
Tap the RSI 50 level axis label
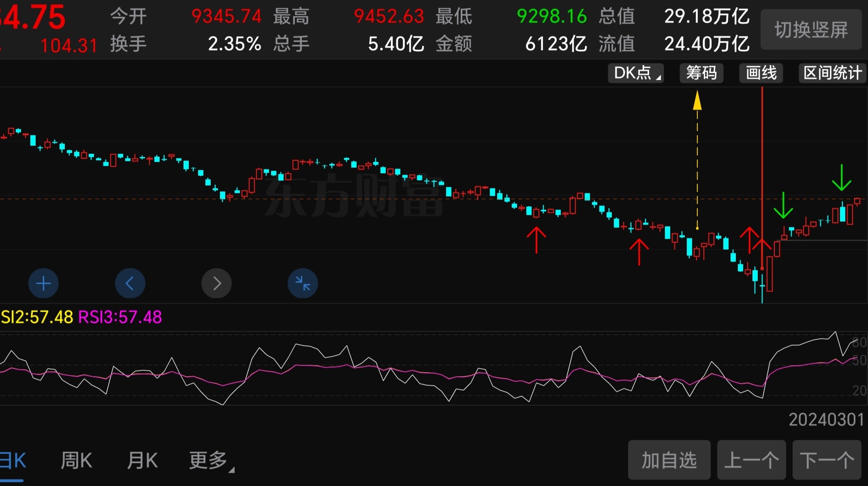point(859,360)
